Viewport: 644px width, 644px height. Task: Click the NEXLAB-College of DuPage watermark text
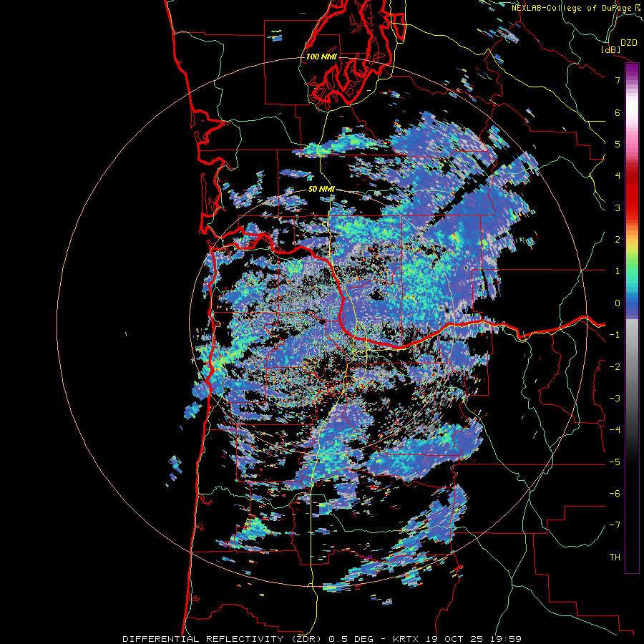[x=577, y=8]
